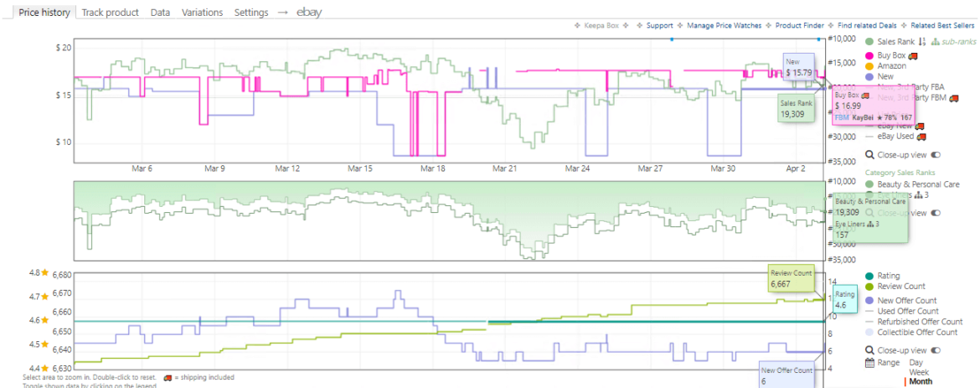The image size is (980, 388).
Task: Click the Sales Rank sort order icon
Action: 923,42
